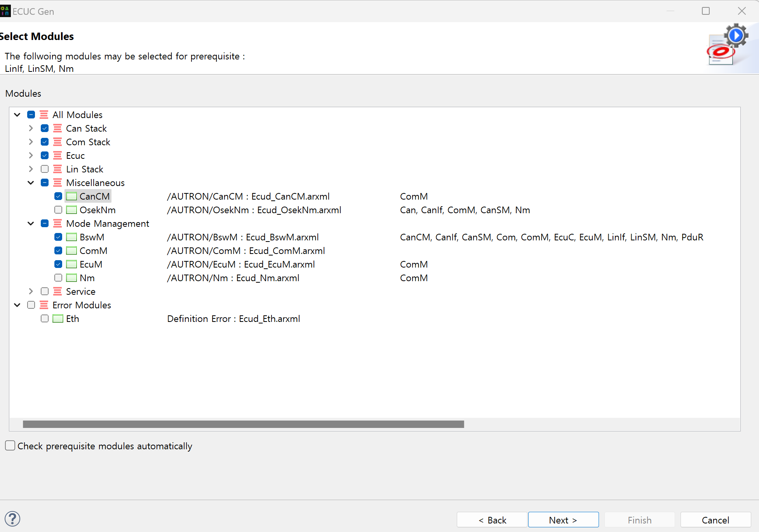Select the BswM tree row label

tap(92, 237)
